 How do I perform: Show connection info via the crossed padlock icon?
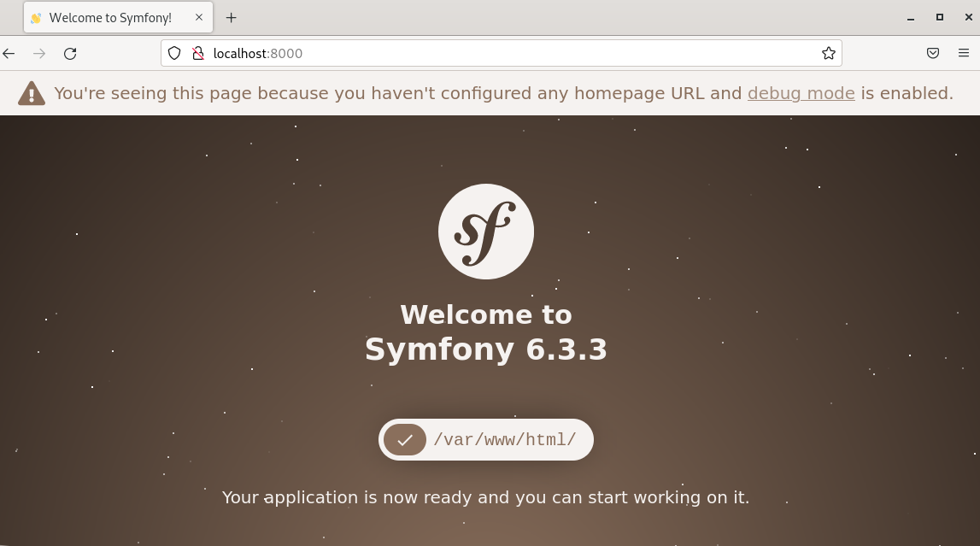(198, 54)
